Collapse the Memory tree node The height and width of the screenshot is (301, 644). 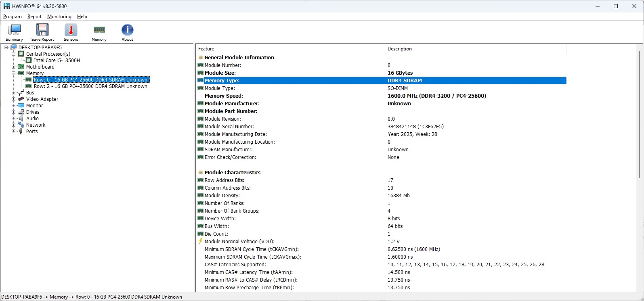point(14,73)
